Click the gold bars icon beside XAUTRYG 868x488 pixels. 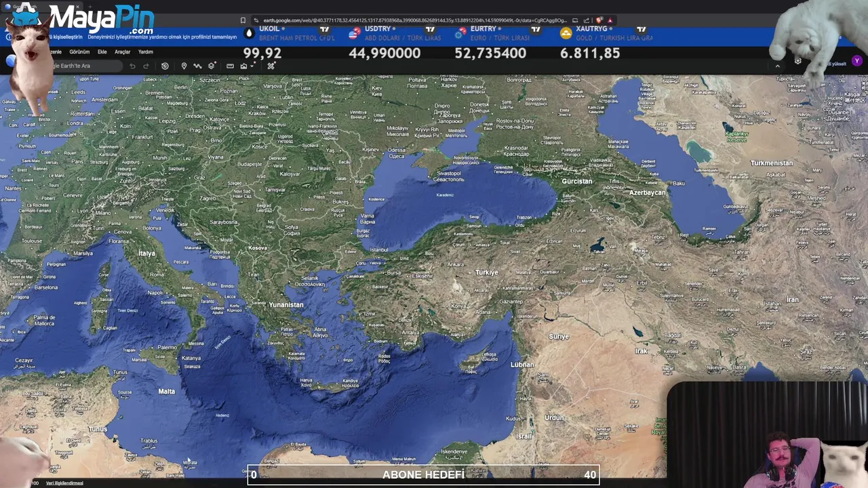(566, 33)
